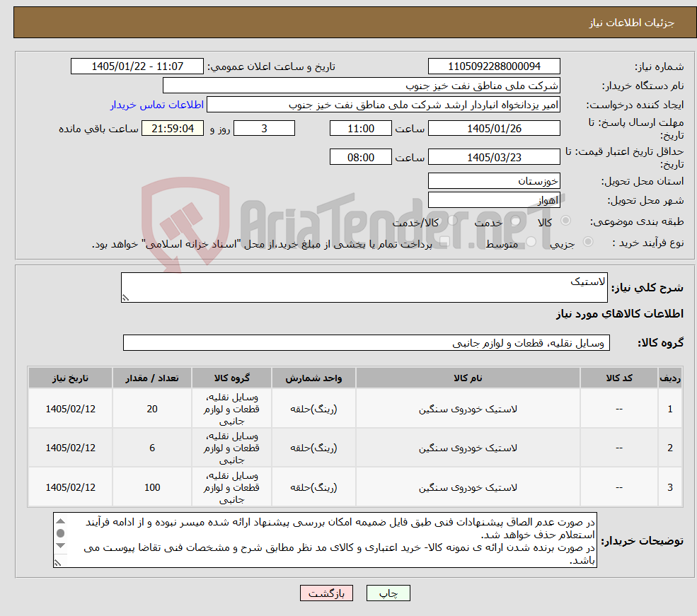Click need date 1405/02/12 in row 1
The width and height of the screenshot is (697, 616).
tap(70, 409)
